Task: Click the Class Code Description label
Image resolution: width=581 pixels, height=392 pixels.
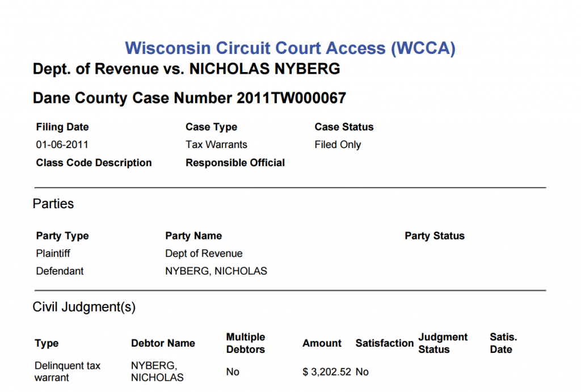Action: [94, 163]
